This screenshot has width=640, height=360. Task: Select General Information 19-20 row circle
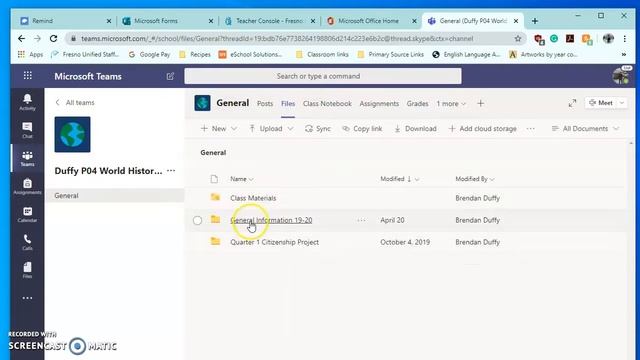point(198,220)
